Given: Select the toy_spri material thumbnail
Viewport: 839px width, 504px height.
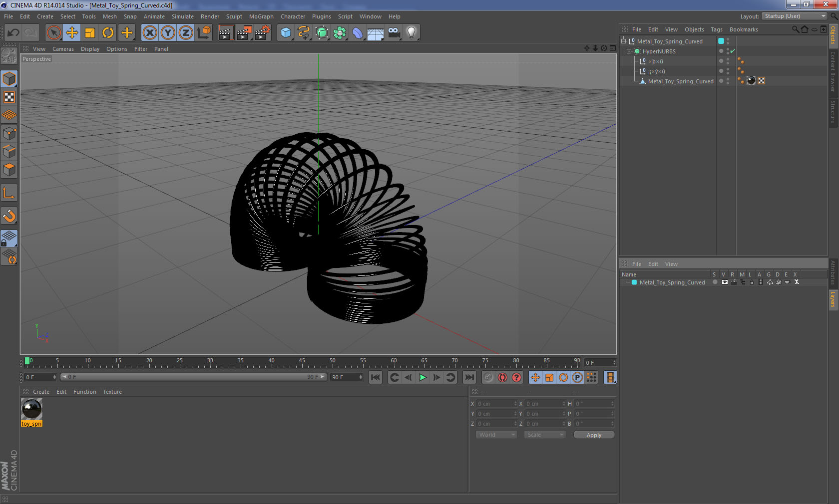Looking at the screenshot, I should click(31, 409).
